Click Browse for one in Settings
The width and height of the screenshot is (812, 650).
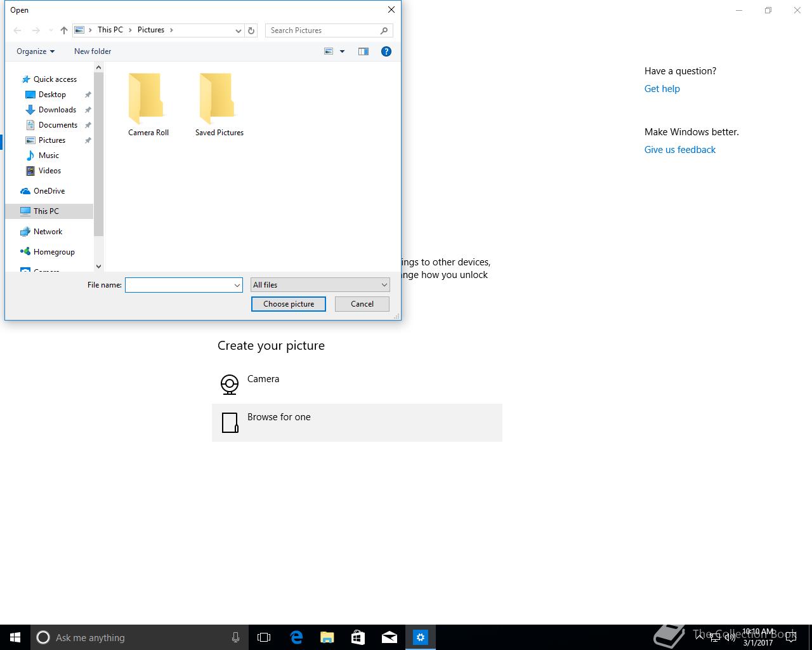[357, 423]
